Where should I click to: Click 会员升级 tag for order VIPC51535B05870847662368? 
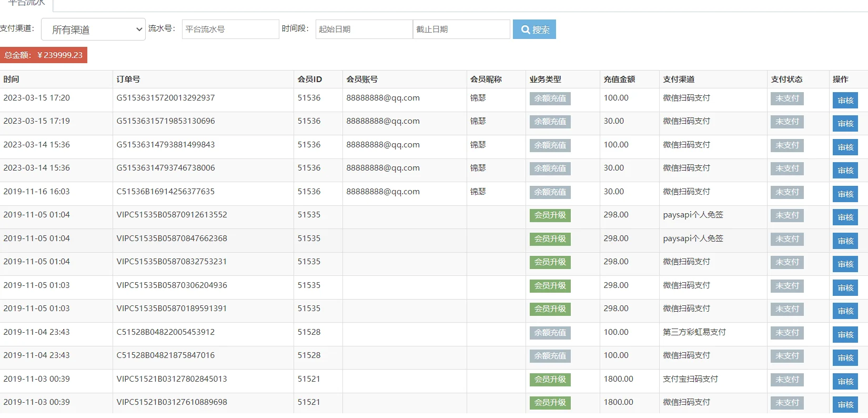[x=550, y=239]
